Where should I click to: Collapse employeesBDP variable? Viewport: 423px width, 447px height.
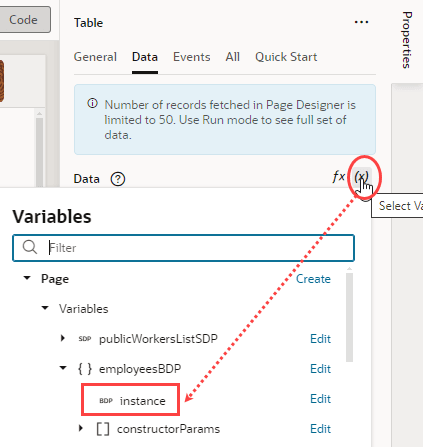(63, 368)
